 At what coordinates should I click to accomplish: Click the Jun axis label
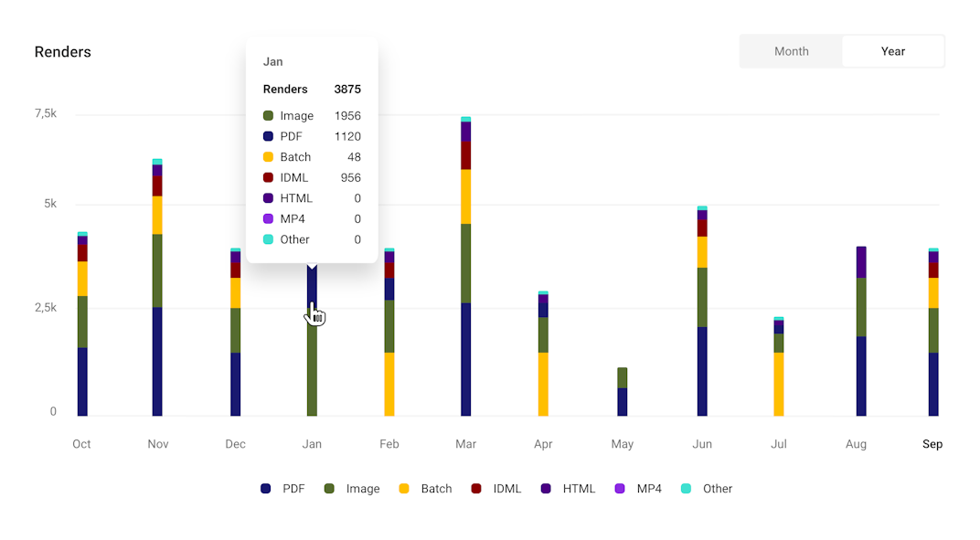(702, 444)
